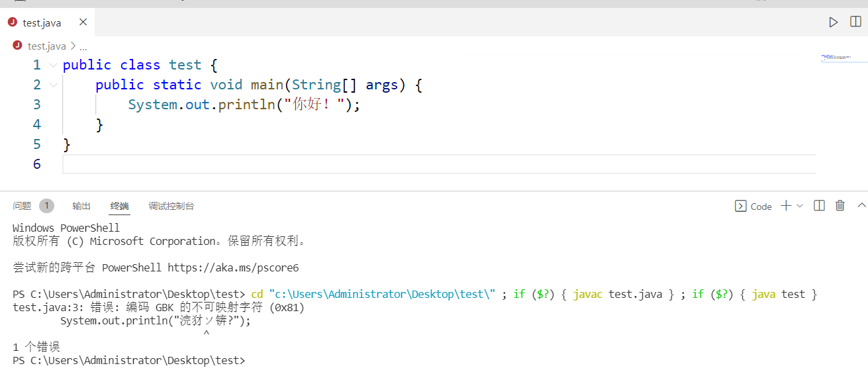Split the editor to the right

click(855, 23)
